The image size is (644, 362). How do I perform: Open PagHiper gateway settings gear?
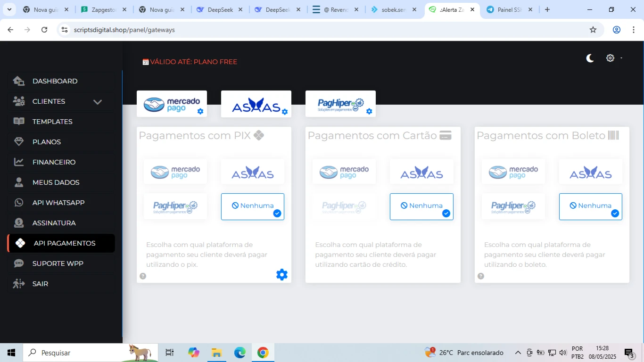point(369,112)
